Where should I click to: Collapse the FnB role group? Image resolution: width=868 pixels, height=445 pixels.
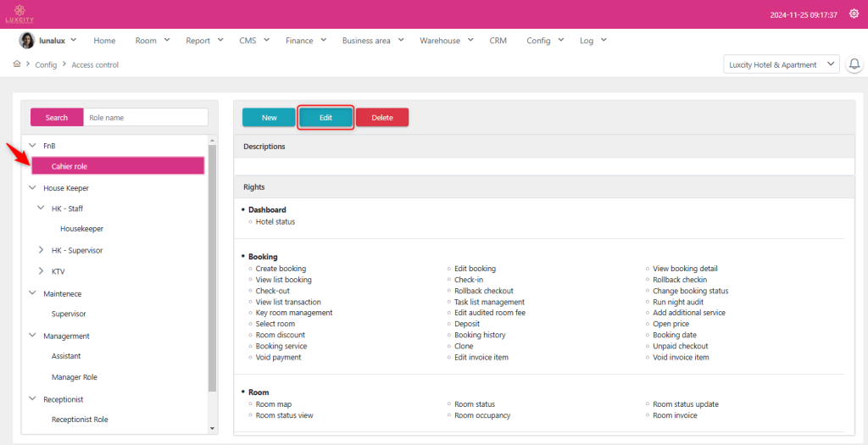(x=33, y=146)
